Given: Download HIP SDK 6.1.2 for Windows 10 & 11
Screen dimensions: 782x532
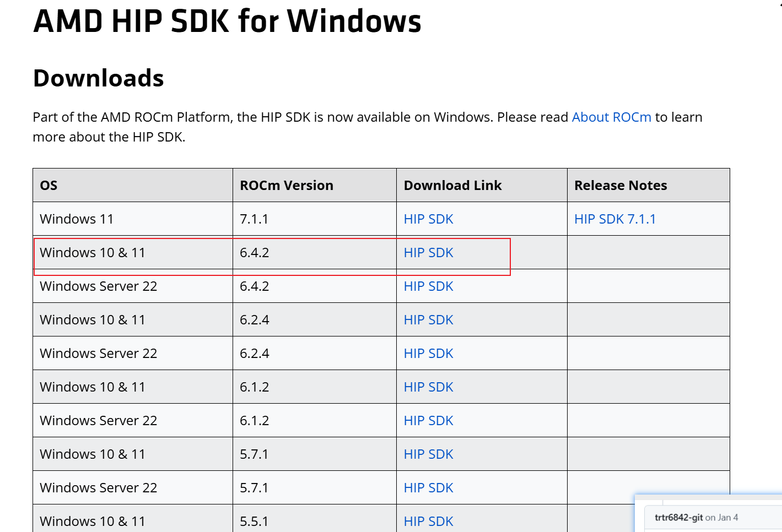Looking at the screenshot, I should click(428, 387).
